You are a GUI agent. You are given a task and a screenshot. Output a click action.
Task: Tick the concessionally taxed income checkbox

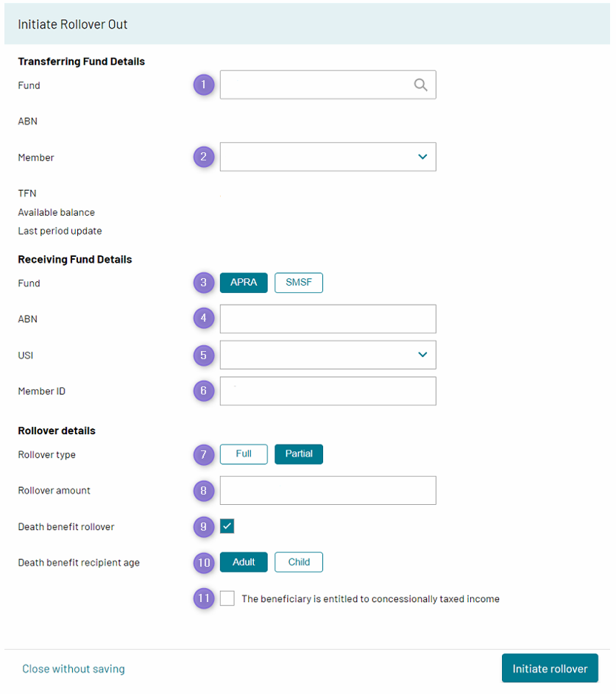[227, 598]
